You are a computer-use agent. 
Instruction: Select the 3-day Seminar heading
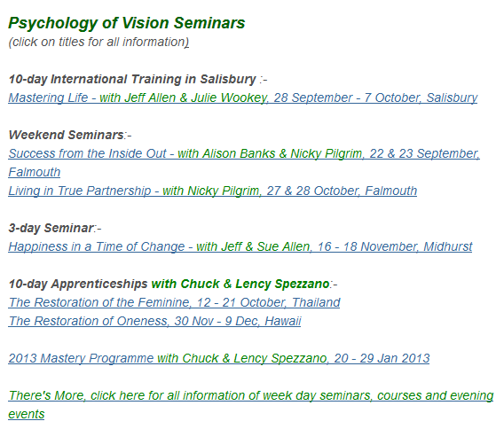(51, 228)
